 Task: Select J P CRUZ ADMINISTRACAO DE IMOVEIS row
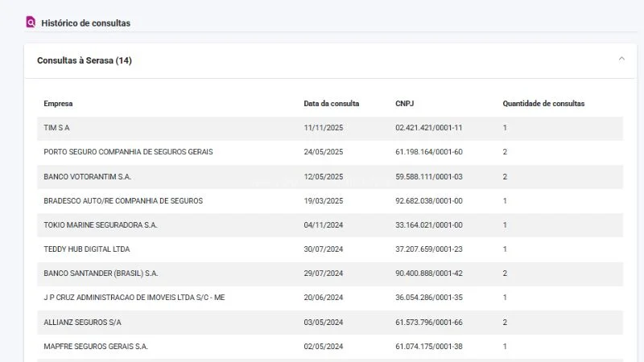tap(330, 298)
